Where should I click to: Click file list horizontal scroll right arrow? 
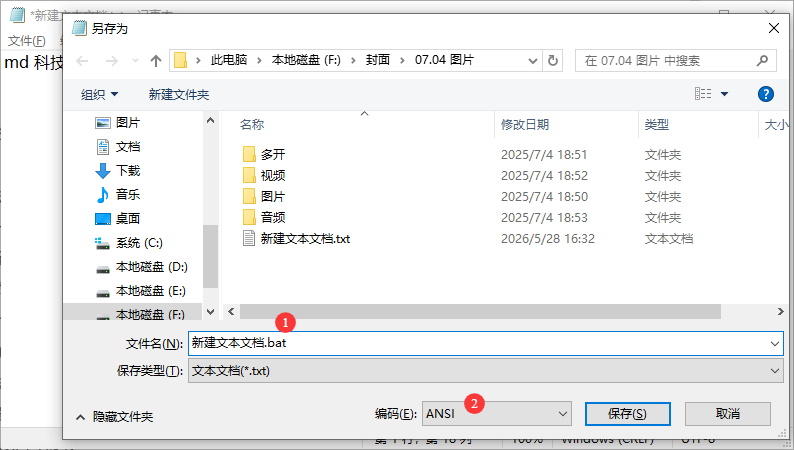780,312
